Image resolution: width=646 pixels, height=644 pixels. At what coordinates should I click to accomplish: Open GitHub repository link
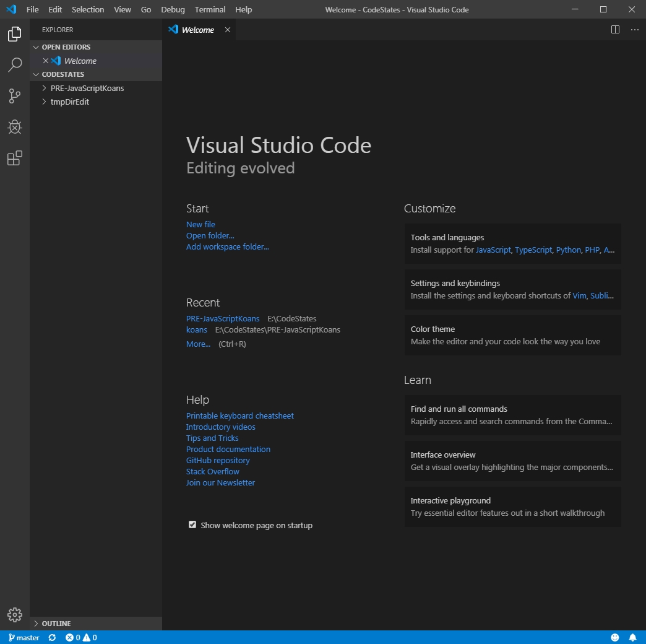218,460
